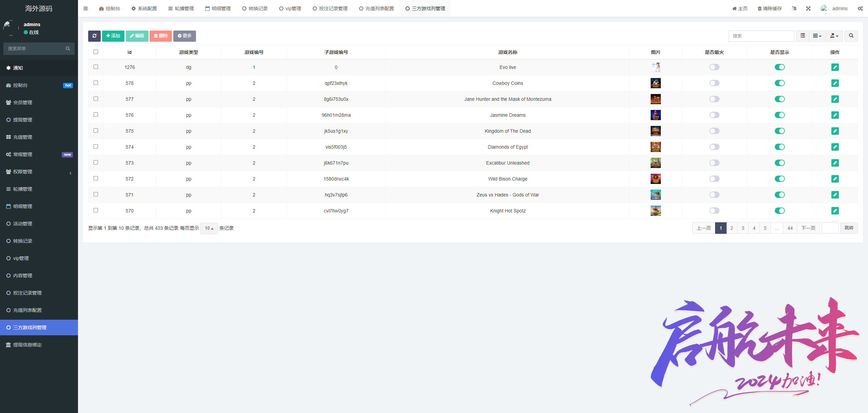Enable 是否最火 toggle for Zeus vs Hades
This screenshot has height=413, width=868.
tap(714, 195)
